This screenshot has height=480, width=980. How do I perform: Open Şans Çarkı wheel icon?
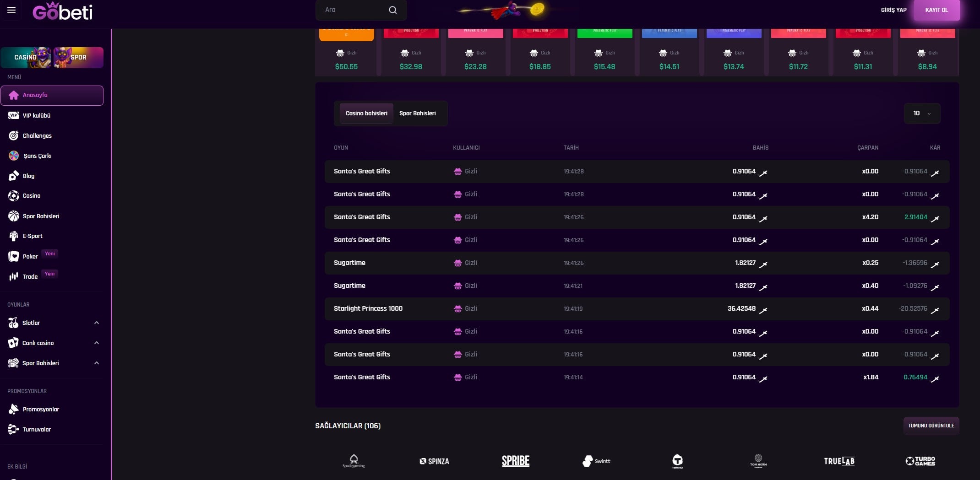14,156
